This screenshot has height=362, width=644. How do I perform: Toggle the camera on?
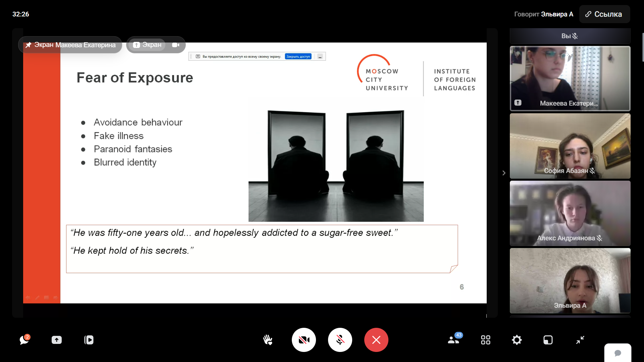coord(304,340)
